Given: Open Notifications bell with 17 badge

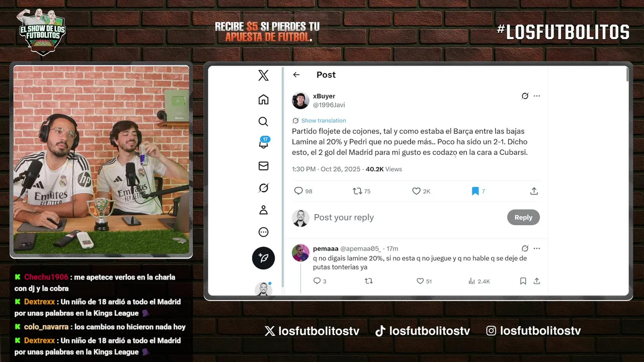Looking at the screenshot, I should (264, 143).
